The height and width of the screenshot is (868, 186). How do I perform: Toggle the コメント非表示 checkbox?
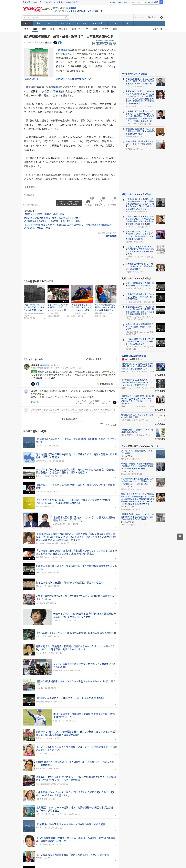tap(102, 425)
